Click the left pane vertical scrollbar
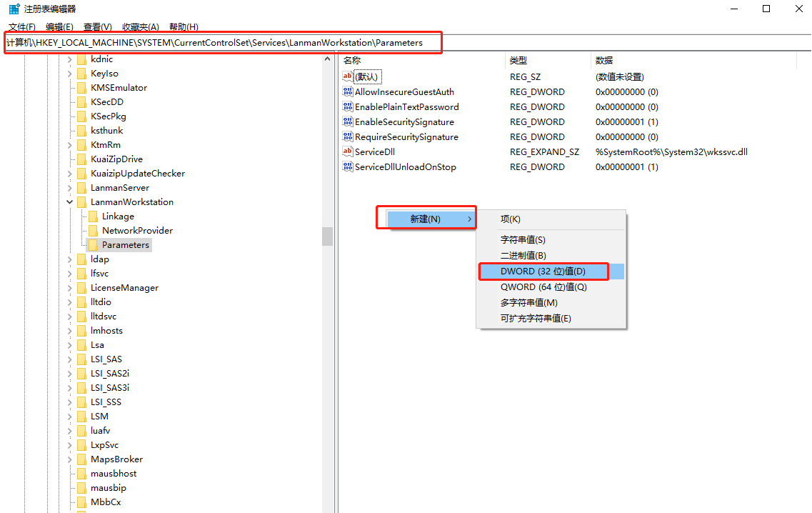Viewport: 812px width, 513px height. [x=328, y=236]
